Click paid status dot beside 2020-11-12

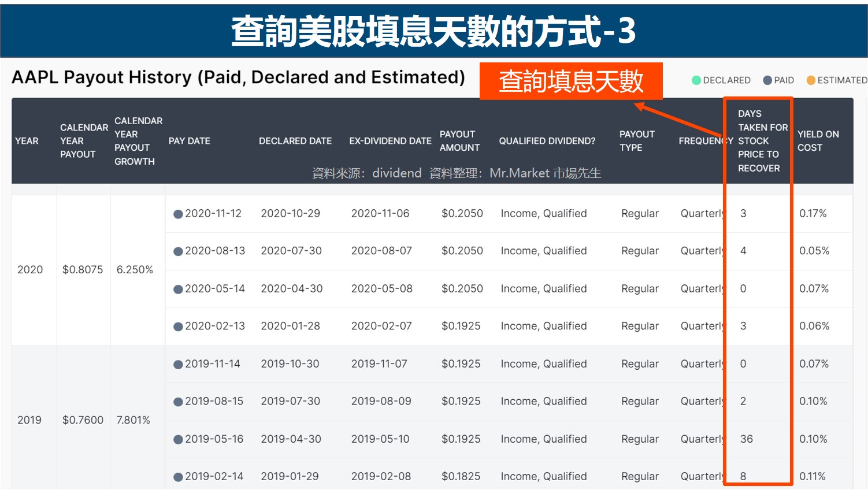179,214
